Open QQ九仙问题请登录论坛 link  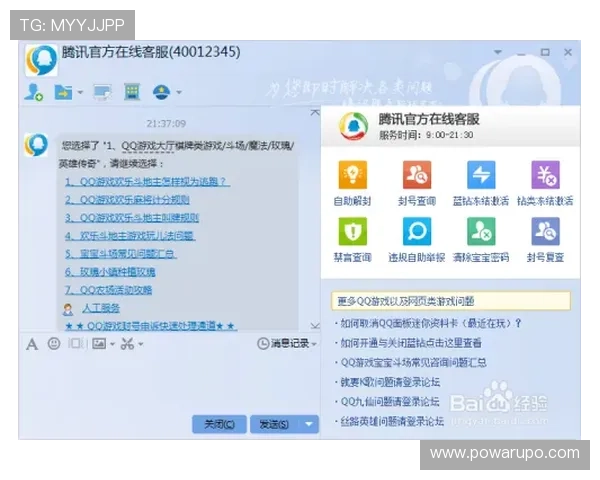[390, 402]
